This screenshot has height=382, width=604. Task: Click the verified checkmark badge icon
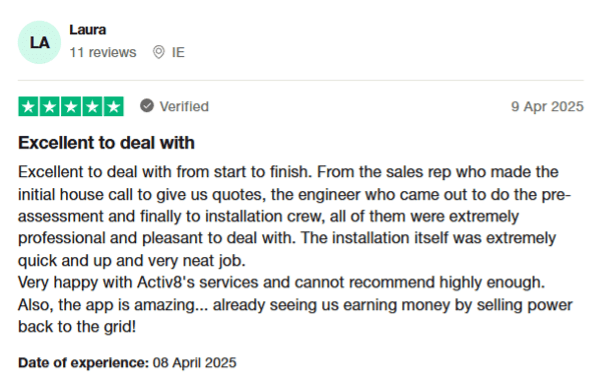(147, 106)
